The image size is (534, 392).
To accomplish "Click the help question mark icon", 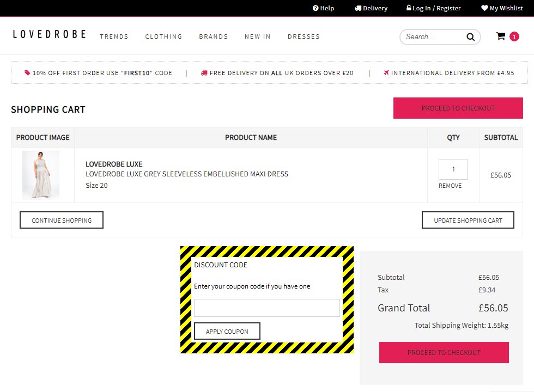I will [x=315, y=8].
